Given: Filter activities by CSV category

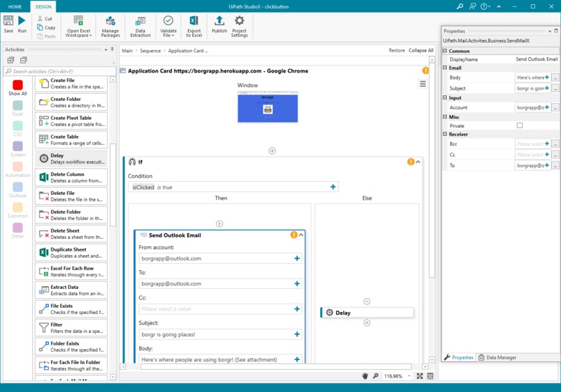Looking at the screenshot, I should 17,129.
